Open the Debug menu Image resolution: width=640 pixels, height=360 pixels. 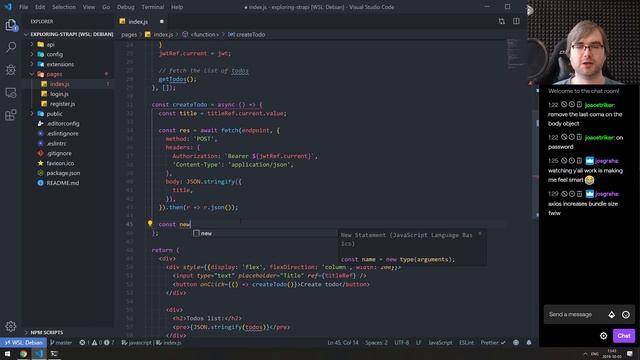pyautogui.click(x=126, y=7)
